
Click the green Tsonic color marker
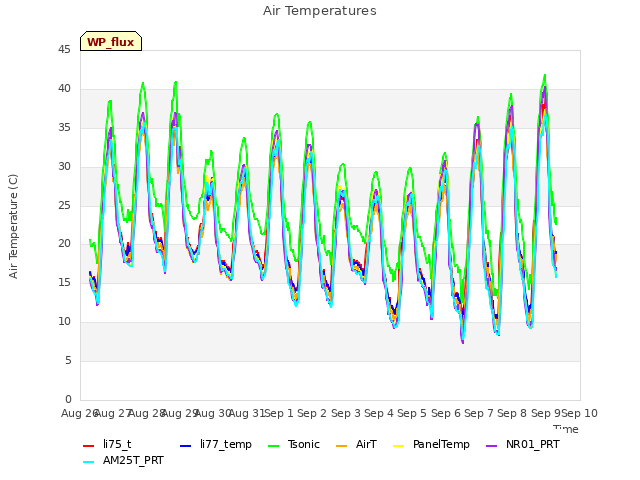274,445
